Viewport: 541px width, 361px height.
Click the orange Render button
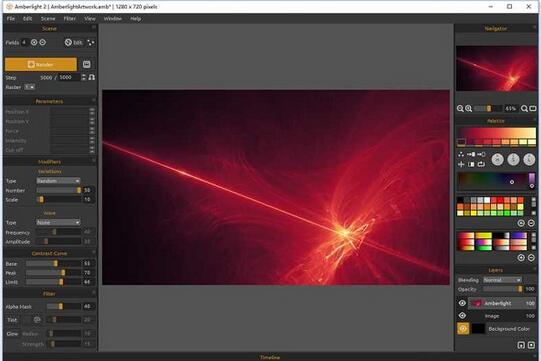(41, 64)
